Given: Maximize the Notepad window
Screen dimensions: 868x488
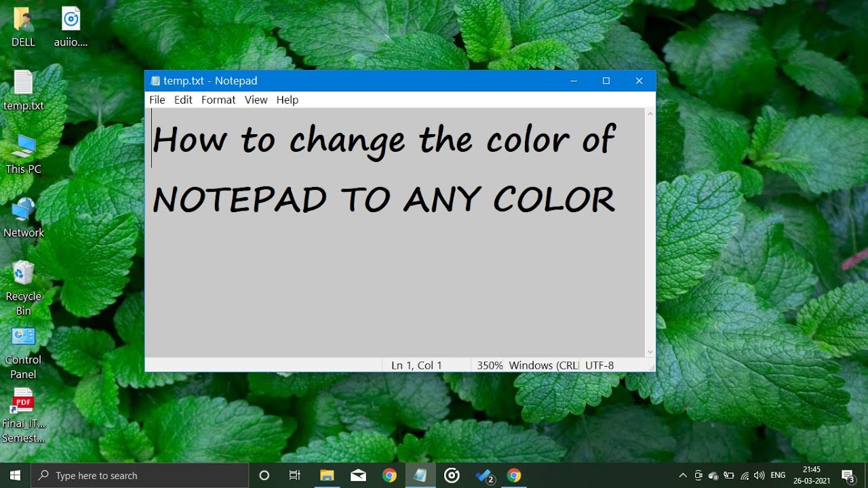Looking at the screenshot, I should point(606,81).
